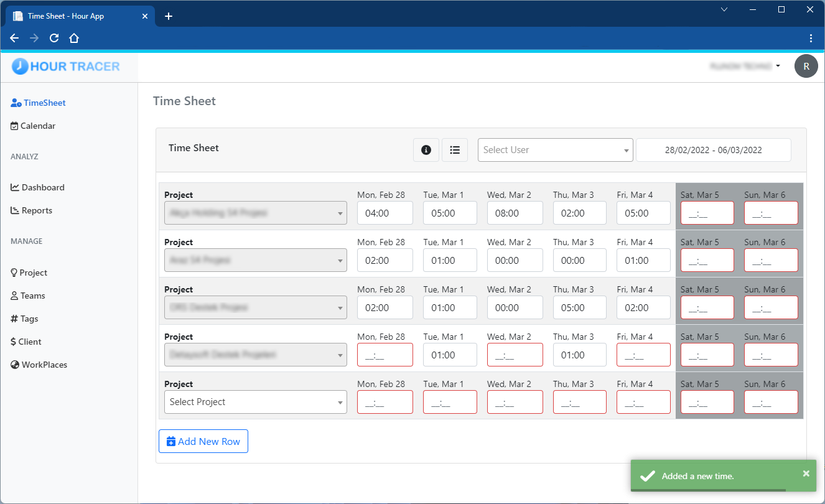Viewport: 825px width, 504px height.
Task: Click last row empty Friday time field
Action: pos(644,402)
